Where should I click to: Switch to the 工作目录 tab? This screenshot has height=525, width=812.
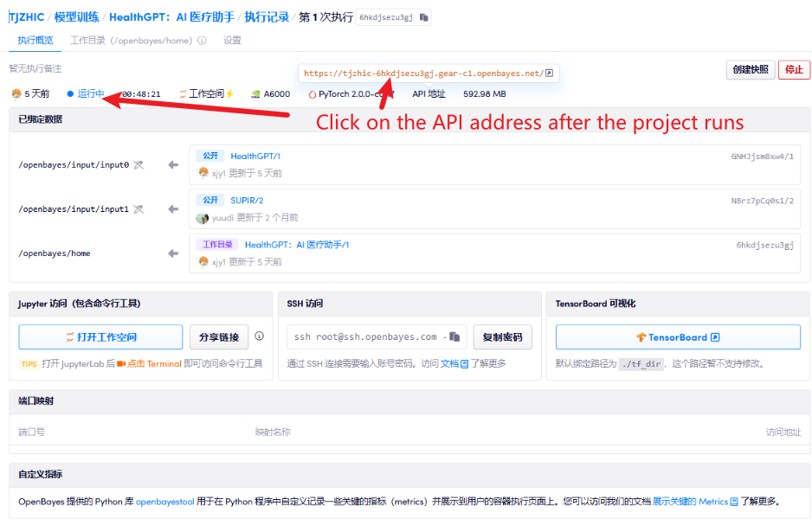tap(132, 41)
